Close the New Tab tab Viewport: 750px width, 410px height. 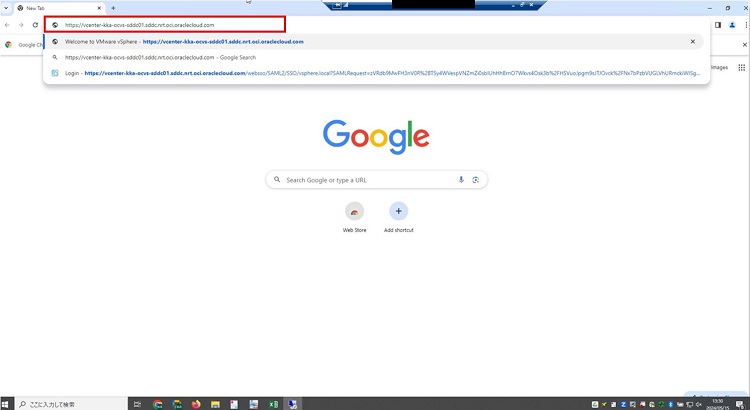[x=99, y=8]
